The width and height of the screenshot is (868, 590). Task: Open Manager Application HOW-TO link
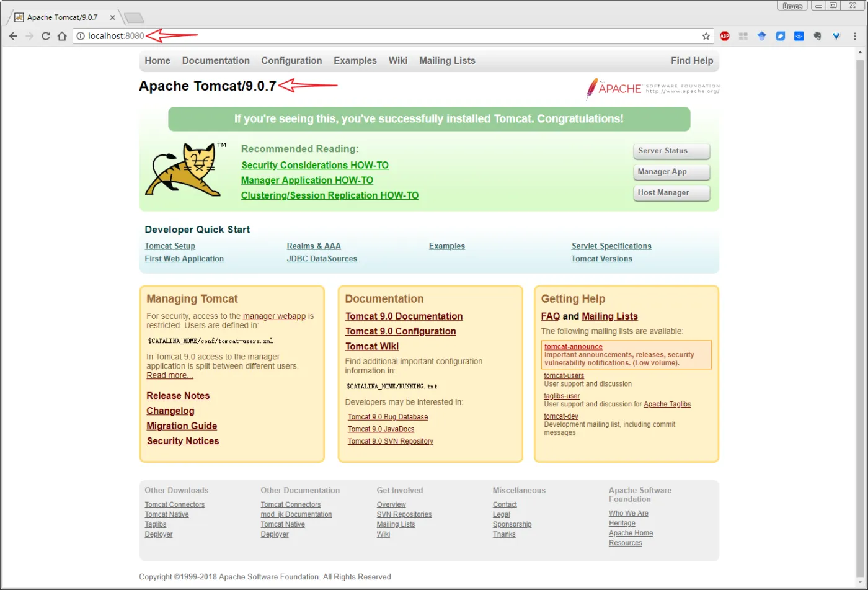coord(307,181)
